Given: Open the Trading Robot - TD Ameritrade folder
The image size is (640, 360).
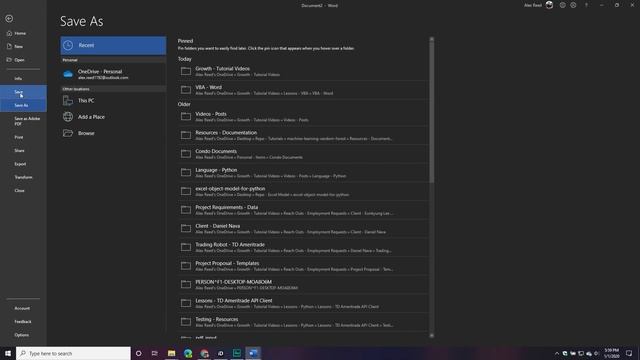Looking at the screenshot, I should point(303,247).
